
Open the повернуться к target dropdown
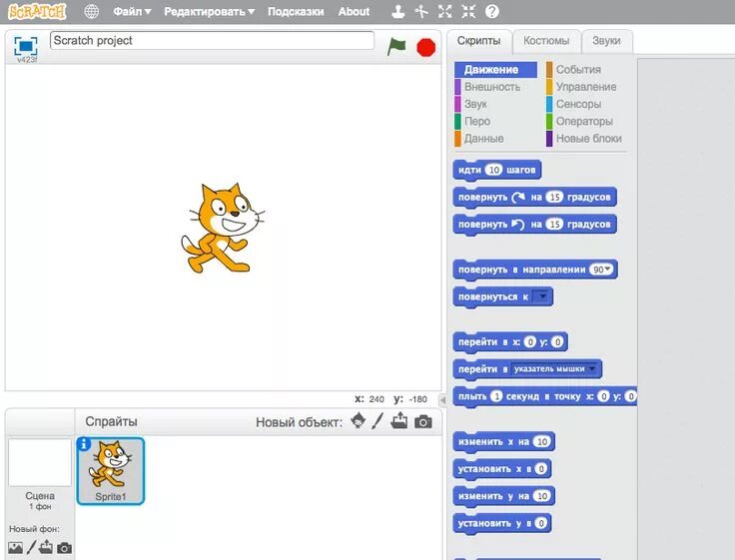[x=542, y=296]
